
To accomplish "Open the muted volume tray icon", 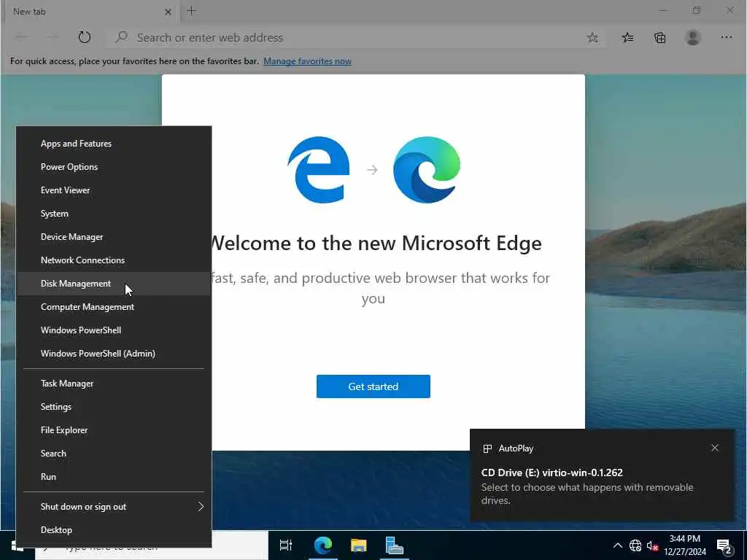I will 652,545.
